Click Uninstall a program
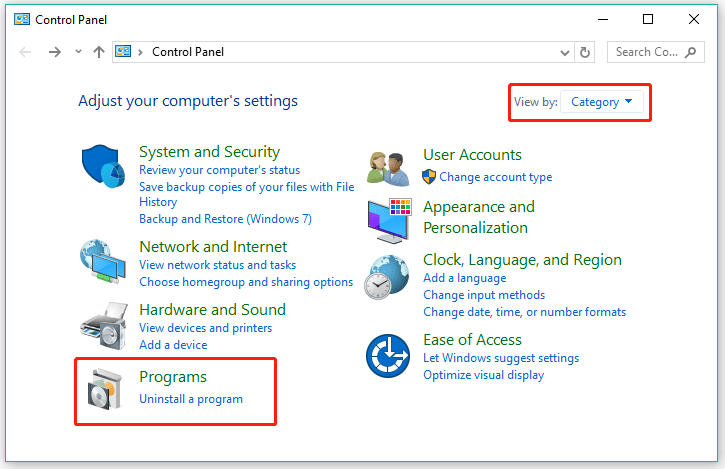725x469 pixels. 191,399
